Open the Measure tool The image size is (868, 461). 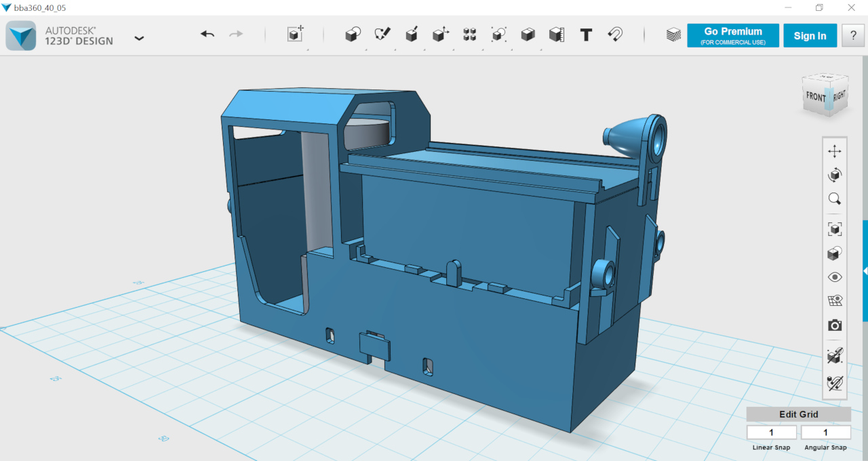click(557, 35)
